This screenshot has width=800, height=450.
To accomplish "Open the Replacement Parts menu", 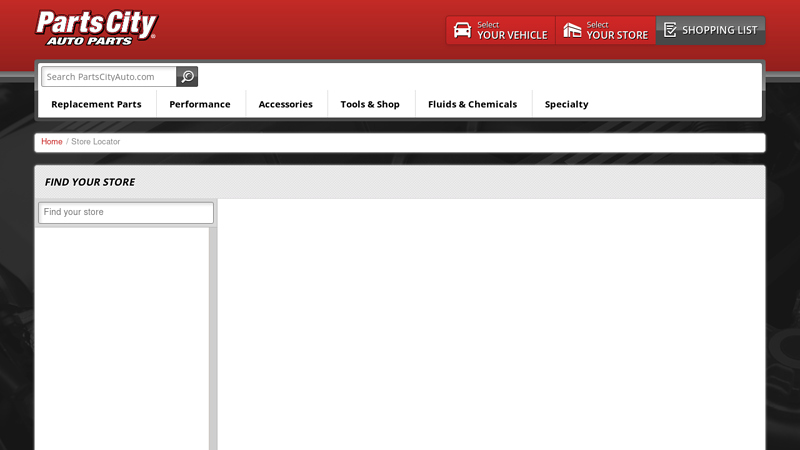I will (x=96, y=104).
